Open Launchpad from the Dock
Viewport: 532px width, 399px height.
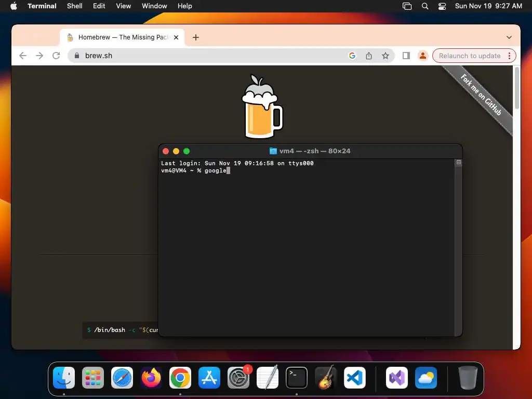(x=93, y=378)
